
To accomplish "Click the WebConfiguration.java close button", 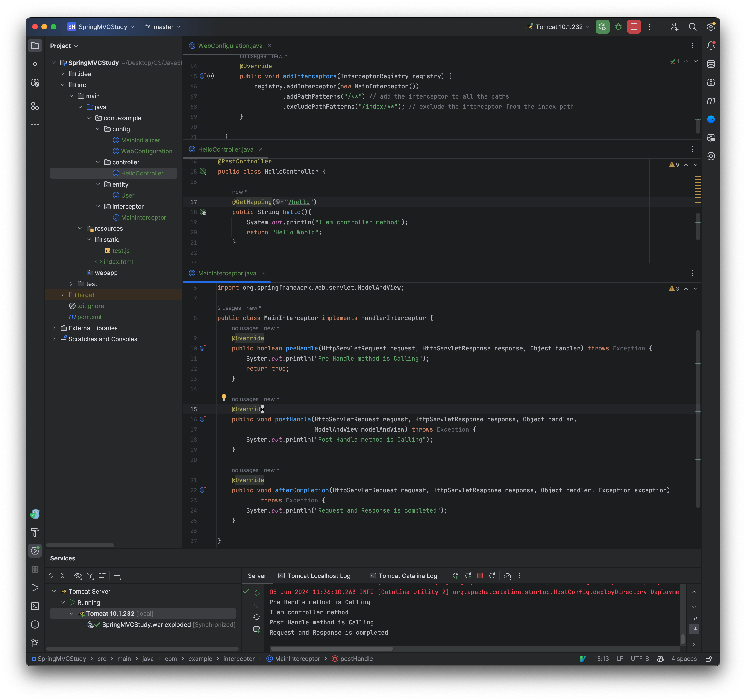I will [269, 45].
